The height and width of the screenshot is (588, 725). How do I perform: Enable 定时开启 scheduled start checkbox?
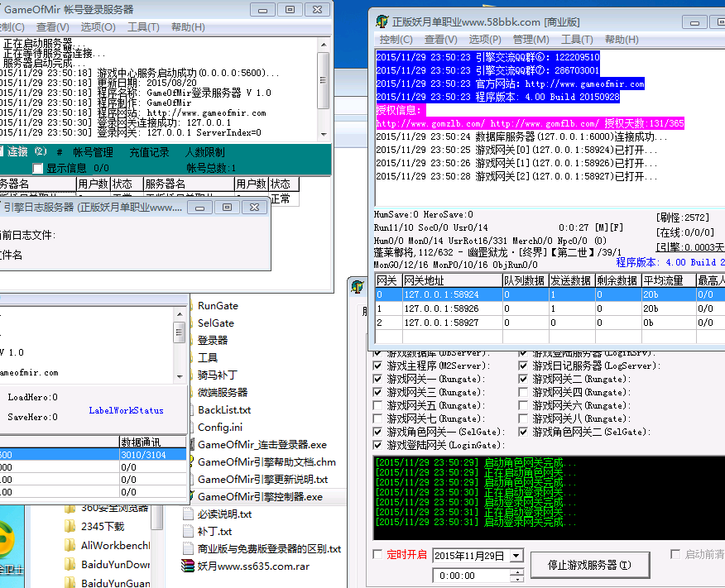(x=377, y=554)
